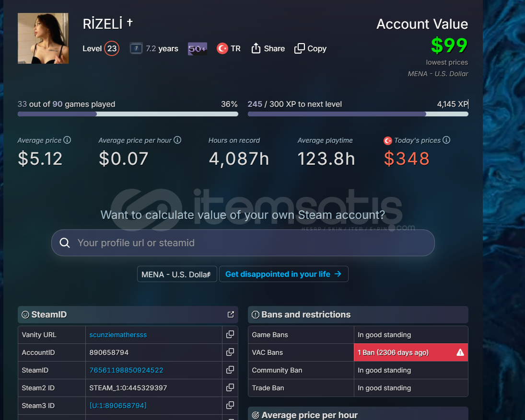Click the RİZELİ profile avatar picture

tap(43, 38)
